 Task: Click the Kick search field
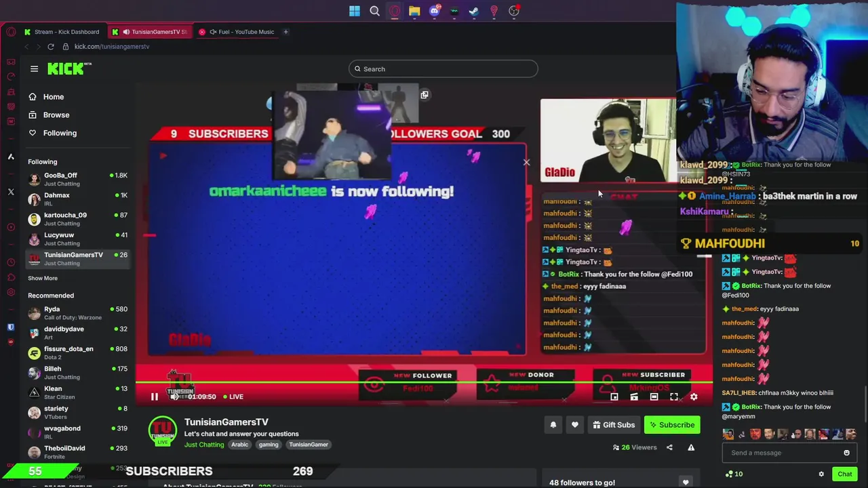443,68
